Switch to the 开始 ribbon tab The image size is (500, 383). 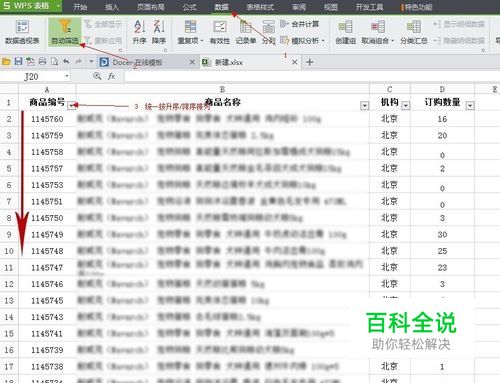(80, 7)
